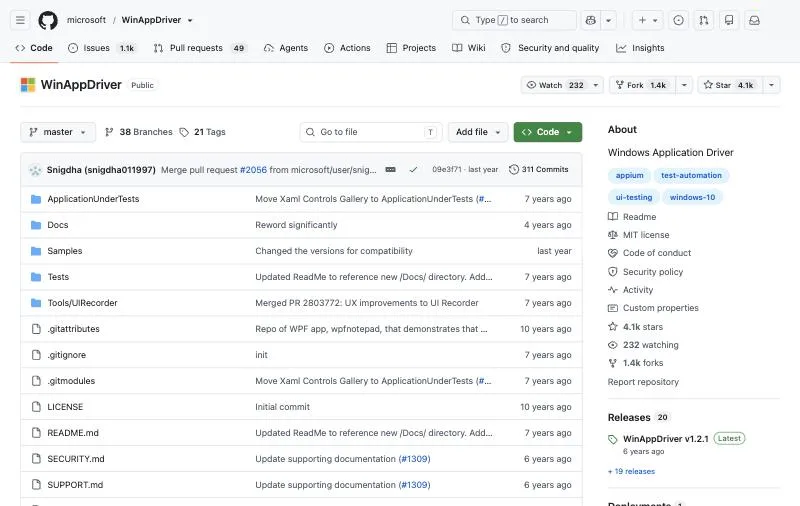Open the windows-10 topic tag
The image size is (800, 506).
pyautogui.click(x=692, y=197)
